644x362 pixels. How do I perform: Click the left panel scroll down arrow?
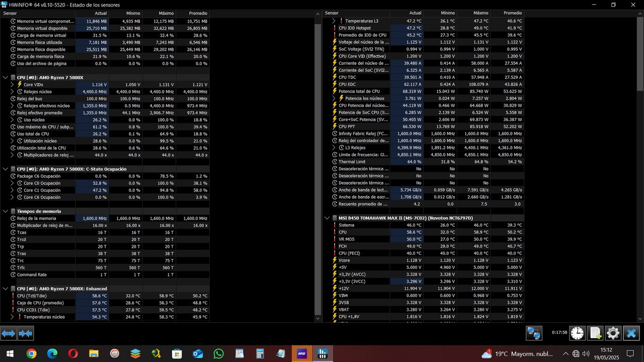(317, 318)
